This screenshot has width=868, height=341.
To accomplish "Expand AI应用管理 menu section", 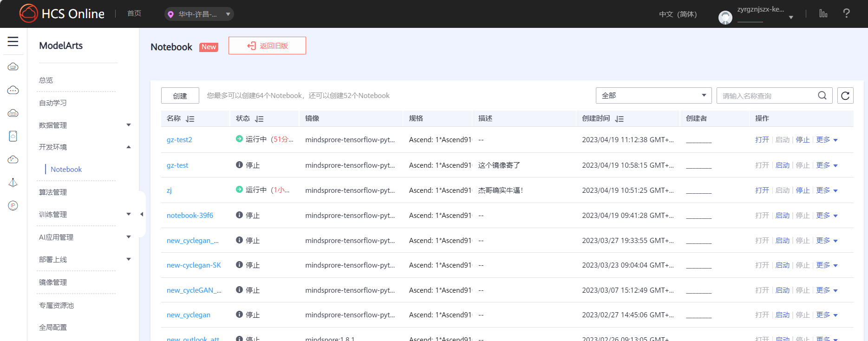I will pos(129,237).
